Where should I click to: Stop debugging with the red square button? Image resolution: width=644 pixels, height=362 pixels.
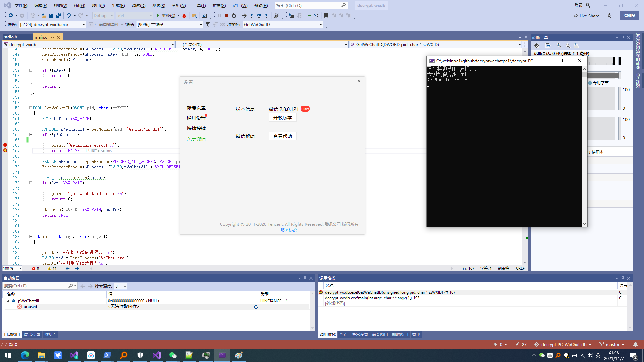click(227, 16)
